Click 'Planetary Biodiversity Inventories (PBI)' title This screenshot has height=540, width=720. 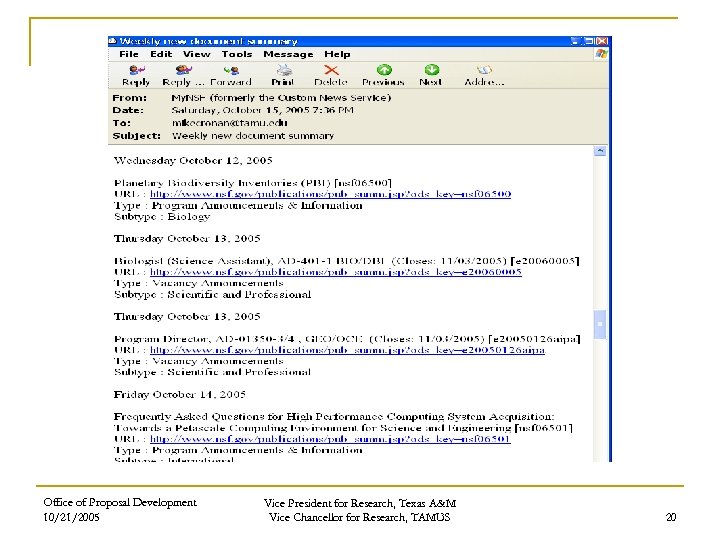click(x=222, y=183)
